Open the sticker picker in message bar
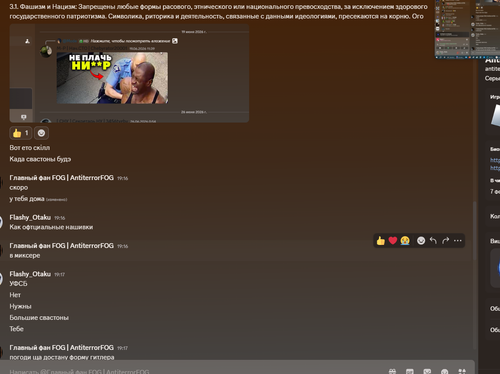This screenshot has height=374, width=500. tap(427, 371)
